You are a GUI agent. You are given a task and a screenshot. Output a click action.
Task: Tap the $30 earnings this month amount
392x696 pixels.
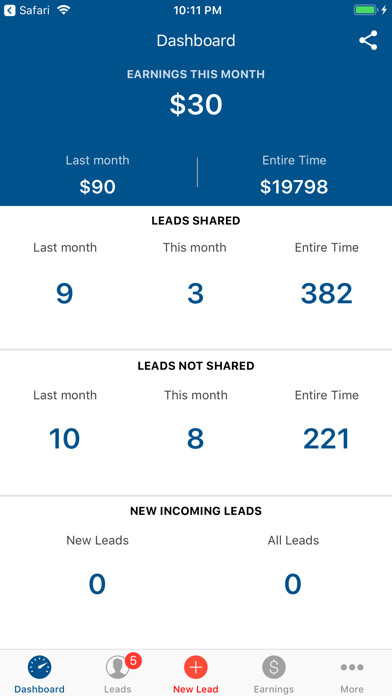[x=196, y=105]
